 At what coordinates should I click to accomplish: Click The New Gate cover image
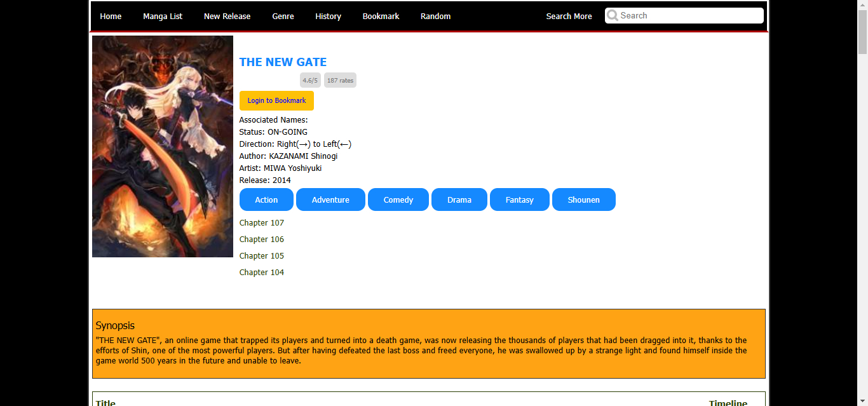pyautogui.click(x=163, y=146)
